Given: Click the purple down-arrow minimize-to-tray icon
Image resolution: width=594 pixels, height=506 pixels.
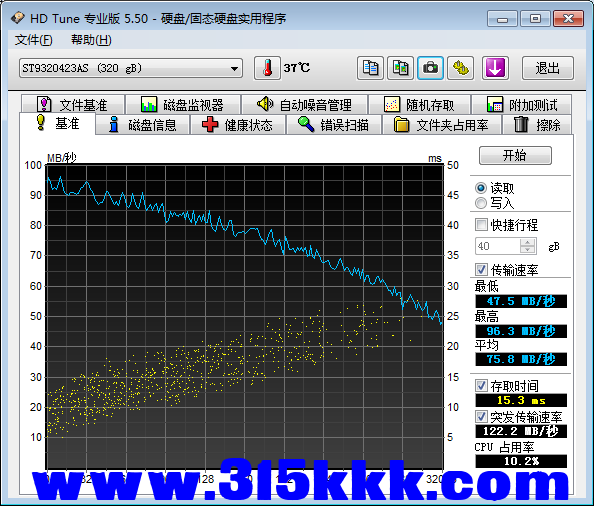Looking at the screenshot, I should [495, 68].
